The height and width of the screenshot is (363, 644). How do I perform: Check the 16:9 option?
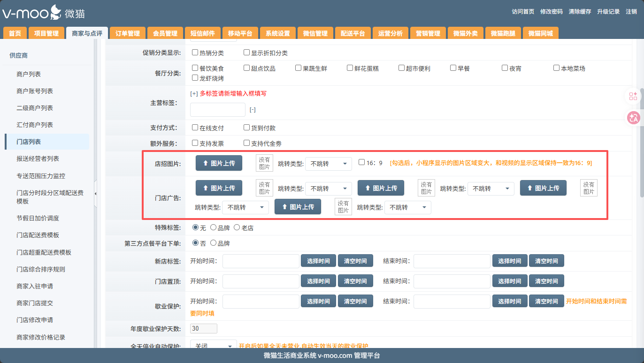(x=361, y=163)
